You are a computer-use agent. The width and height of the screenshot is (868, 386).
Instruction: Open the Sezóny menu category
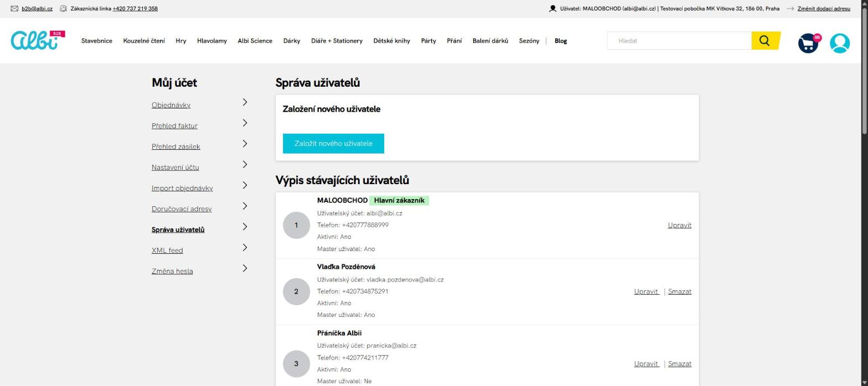click(529, 41)
